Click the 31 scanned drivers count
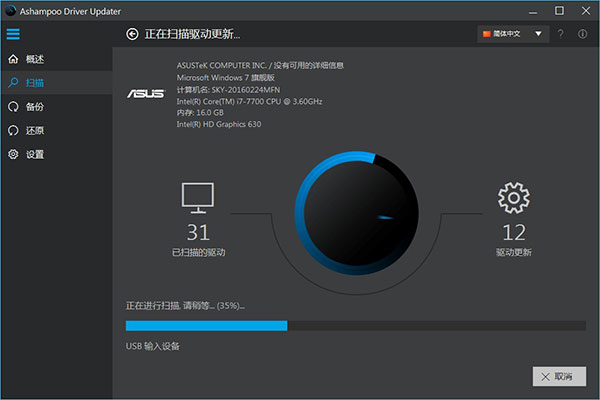Viewport: 600px width, 400px height. (x=198, y=232)
